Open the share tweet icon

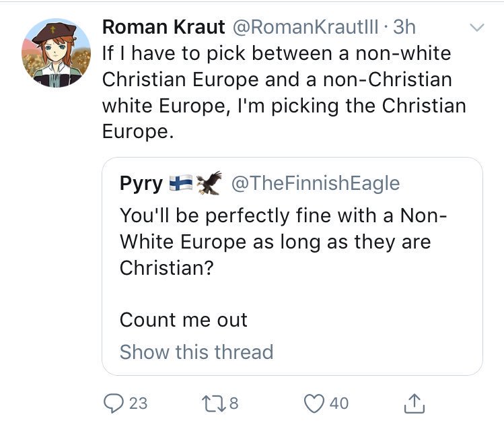(x=415, y=403)
